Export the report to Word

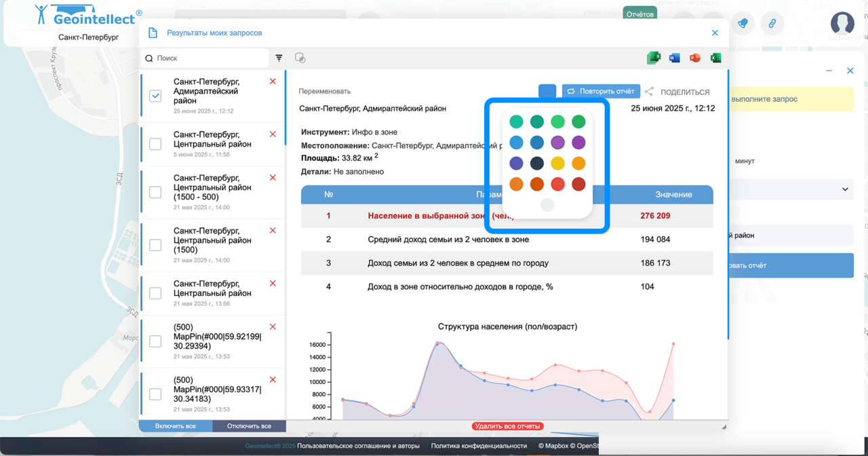pos(674,58)
